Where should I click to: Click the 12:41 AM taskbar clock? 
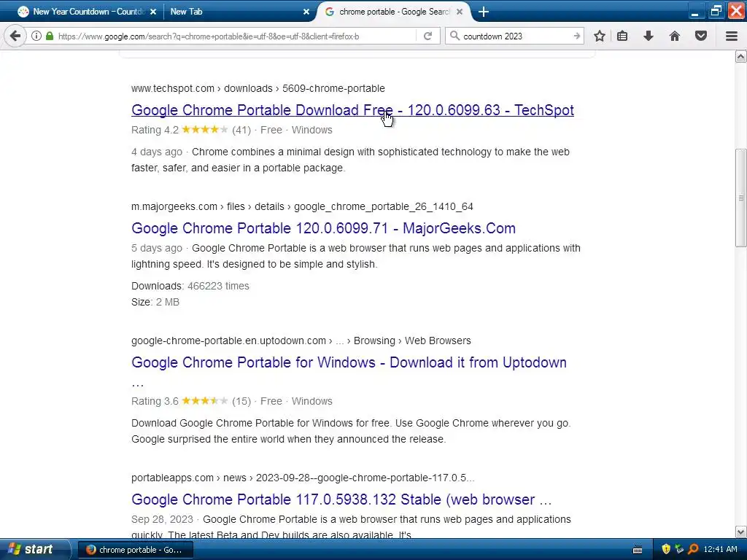[x=720, y=550]
